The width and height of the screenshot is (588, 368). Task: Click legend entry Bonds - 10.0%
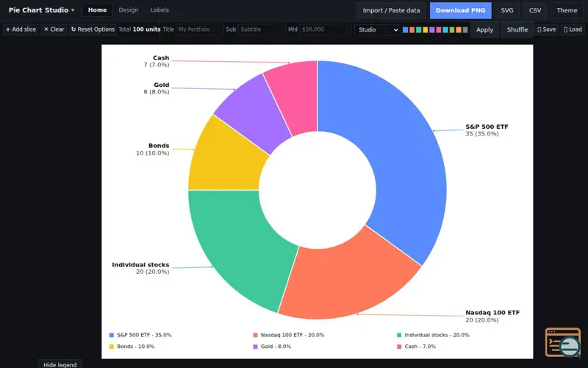[132, 347]
